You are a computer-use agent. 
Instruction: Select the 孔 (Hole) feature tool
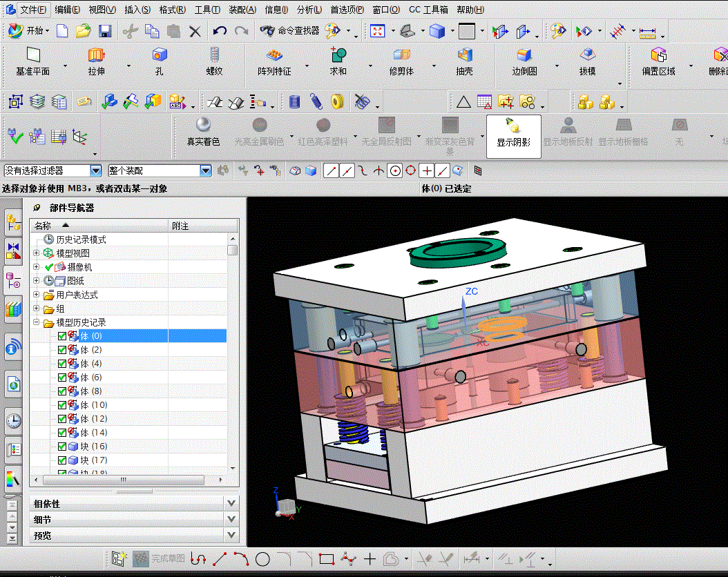tap(160, 55)
